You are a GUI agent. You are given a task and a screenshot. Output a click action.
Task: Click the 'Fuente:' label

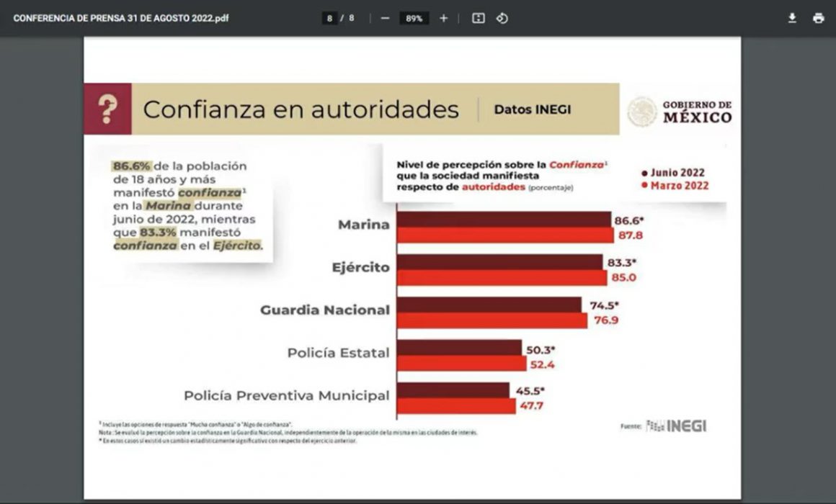(x=631, y=426)
